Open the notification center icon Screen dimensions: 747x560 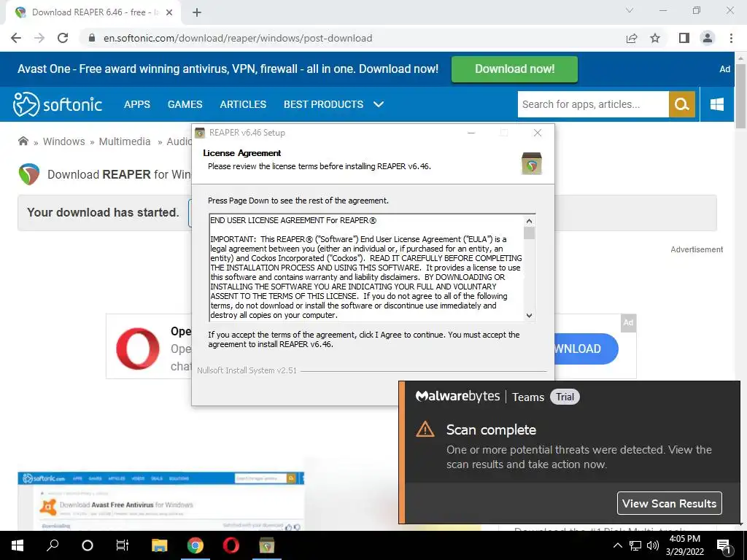pyautogui.click(x=724, y=545)
